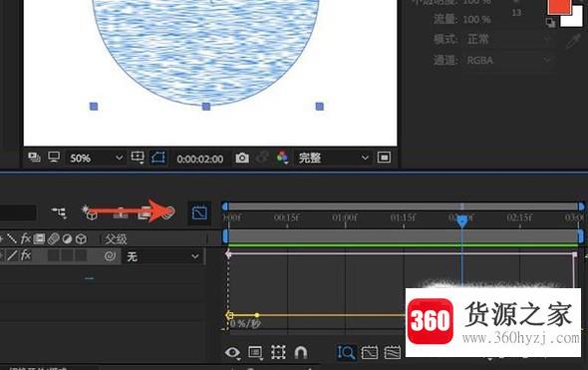Screen dimensions: 588x370
Task: Open the 完整 resolution dropdown
Action: tap(333, 158)
